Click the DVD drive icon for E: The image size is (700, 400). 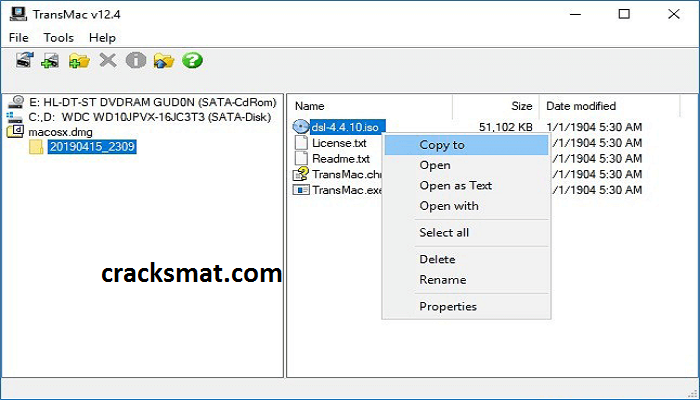(x=16, y=102)
